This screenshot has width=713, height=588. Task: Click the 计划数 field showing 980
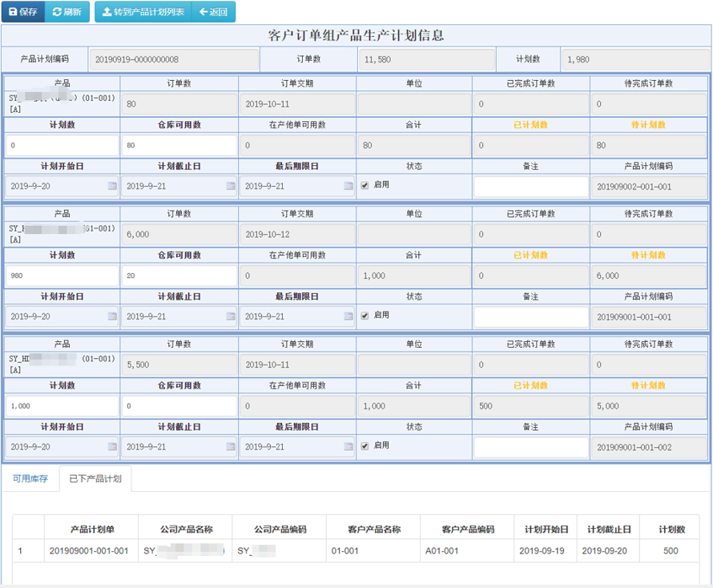point(62,276)
